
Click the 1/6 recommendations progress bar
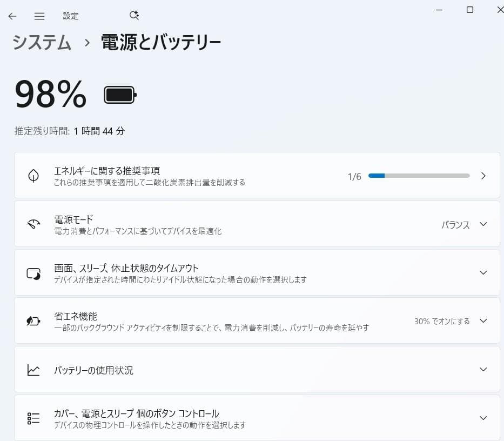pos(419,175)
